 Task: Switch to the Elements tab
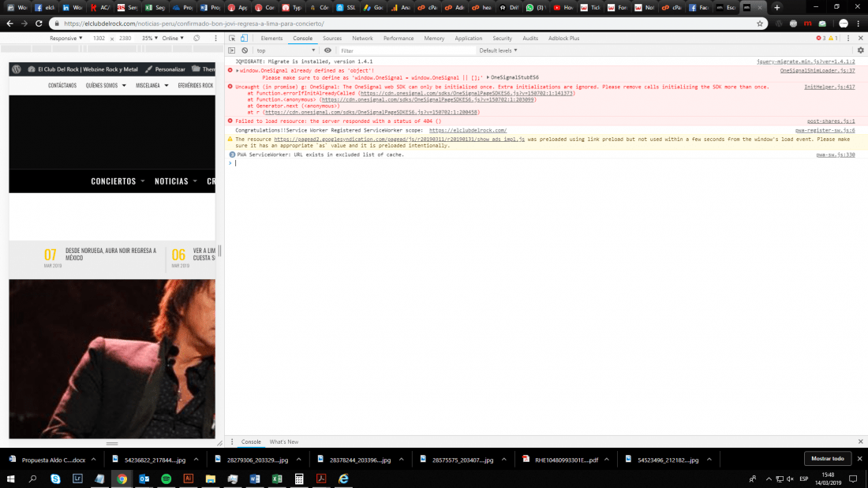(x=271, y=38)
